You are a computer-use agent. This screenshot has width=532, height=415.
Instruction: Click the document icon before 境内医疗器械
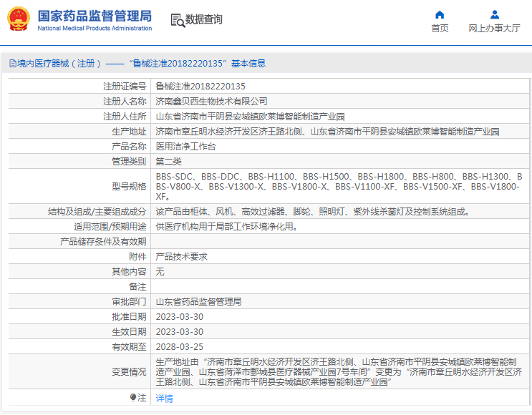click(x=12, y=64)
